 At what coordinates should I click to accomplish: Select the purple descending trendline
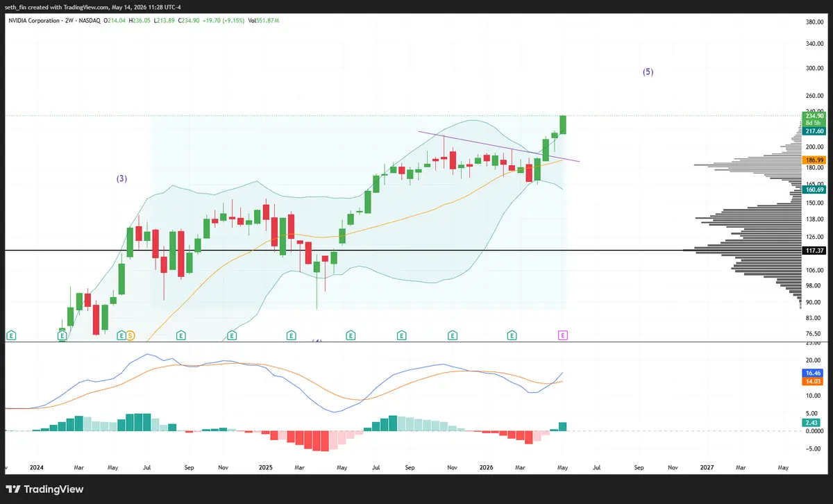point(498,146)
